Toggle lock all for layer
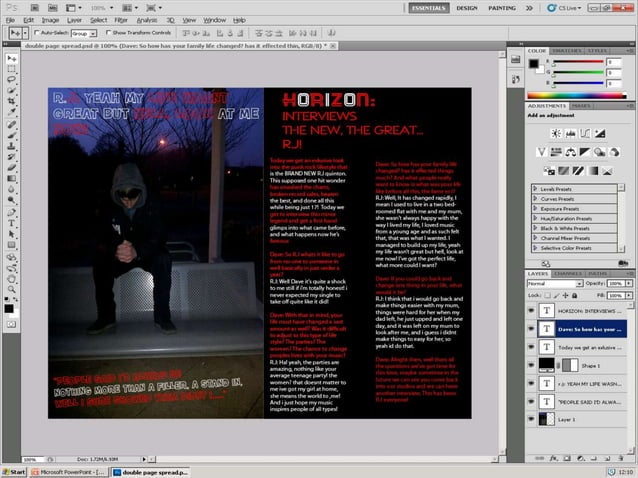Viewport: 638px width, 478px height. (x=575, y=295)
